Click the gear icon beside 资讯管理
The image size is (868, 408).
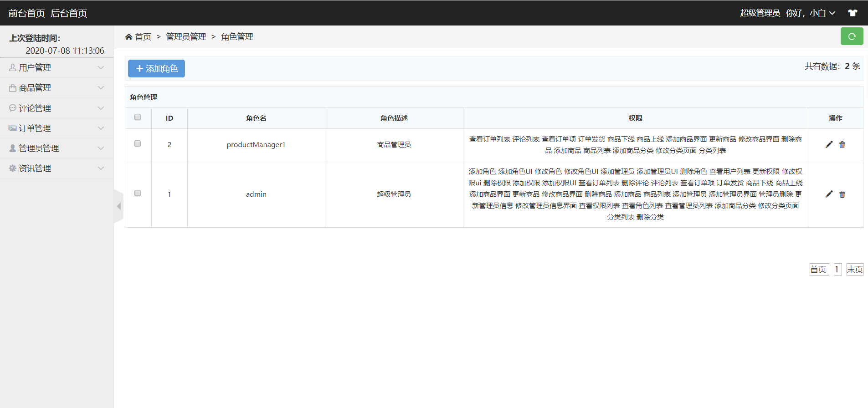point(13,168)
